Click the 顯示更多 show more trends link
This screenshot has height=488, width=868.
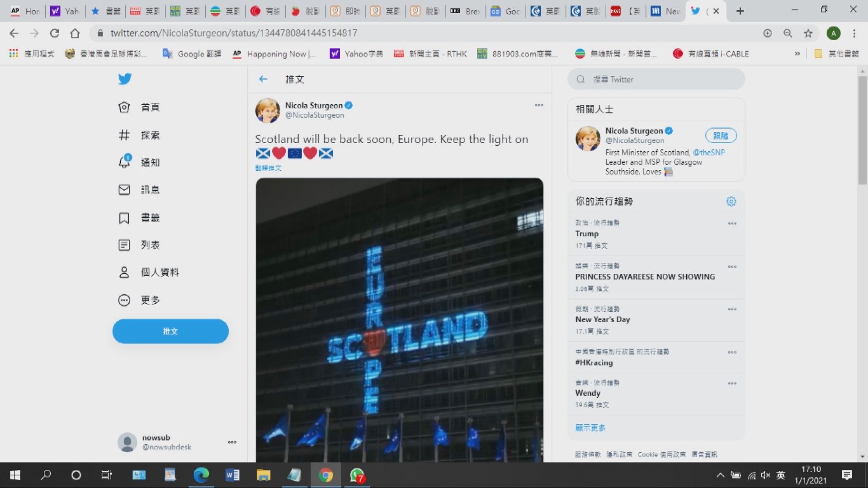point(590,427)
